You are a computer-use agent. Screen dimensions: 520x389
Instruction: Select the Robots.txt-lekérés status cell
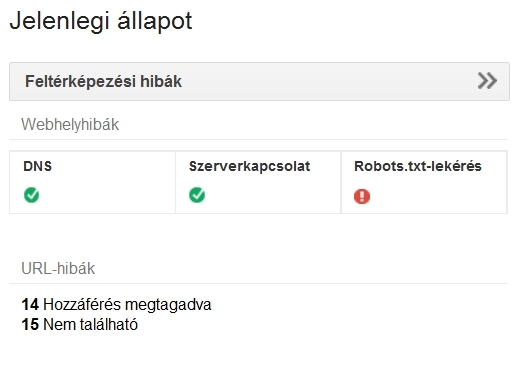pyautogui.click(x=424, y=182)
